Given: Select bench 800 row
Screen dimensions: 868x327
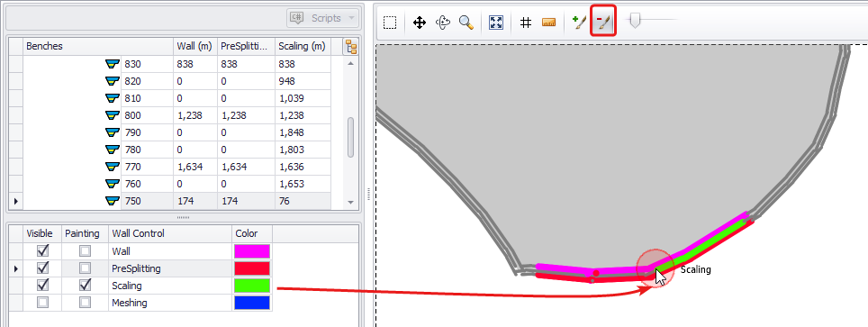Looking at the screenshot, I should tap(177, 115).
